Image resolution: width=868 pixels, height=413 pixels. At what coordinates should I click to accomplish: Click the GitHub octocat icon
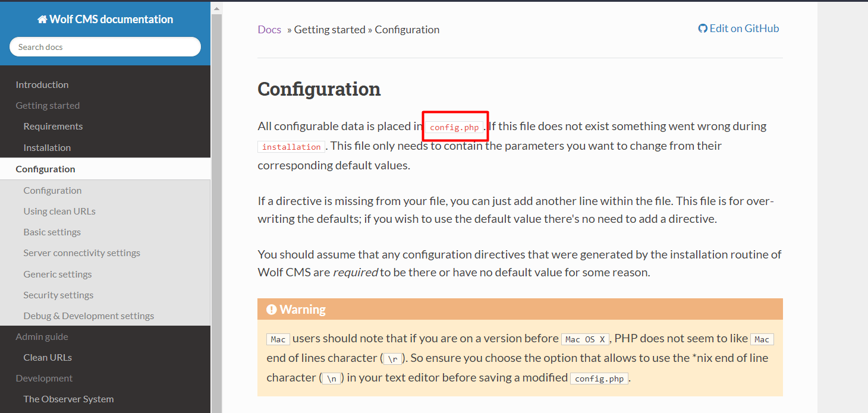pos(703,29)
